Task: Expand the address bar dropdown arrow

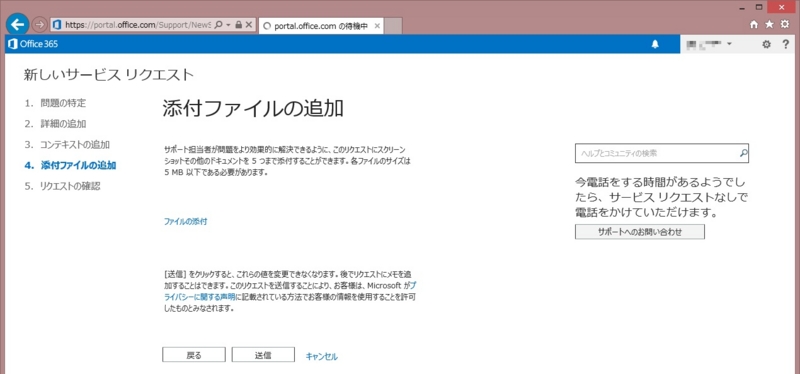Action: 228,24
